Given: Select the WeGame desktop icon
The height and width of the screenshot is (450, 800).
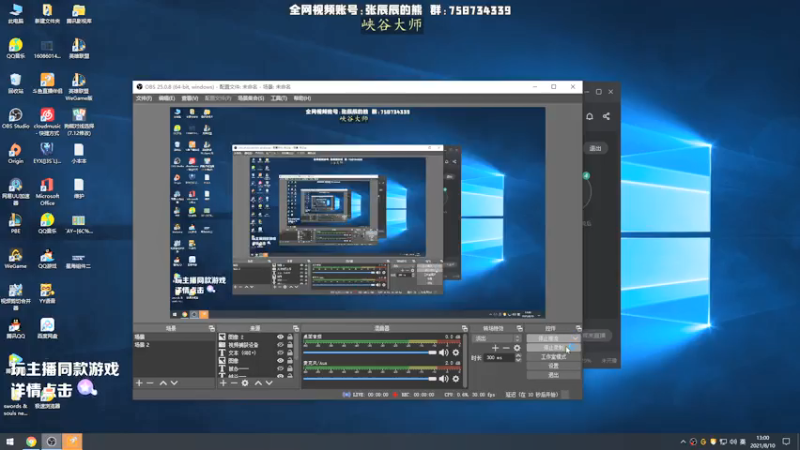Looking at the screenshot, I should (x=15, y=259).
